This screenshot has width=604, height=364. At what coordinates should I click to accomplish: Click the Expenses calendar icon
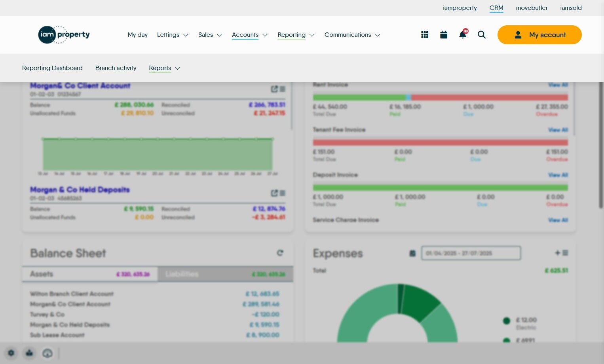coord(412,253)
